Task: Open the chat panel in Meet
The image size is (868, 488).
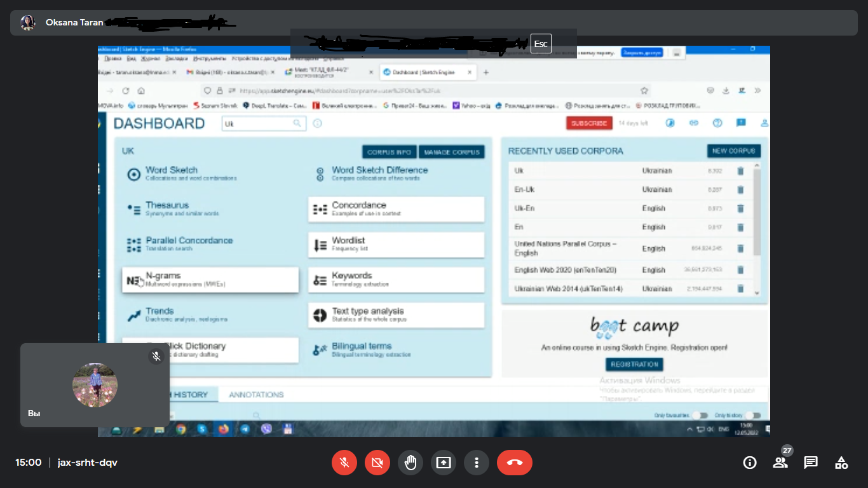Action: (x=811, y=463)
